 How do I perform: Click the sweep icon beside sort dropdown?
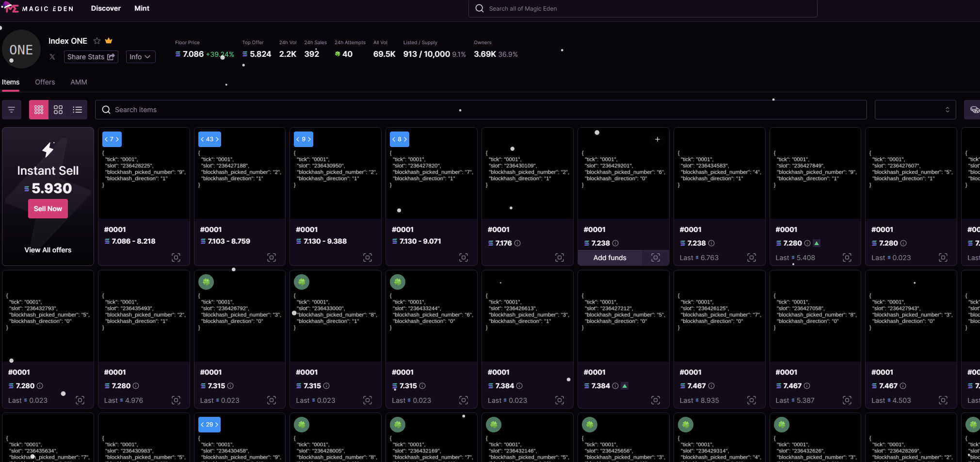pyautogui.click(x=973, y=110)
